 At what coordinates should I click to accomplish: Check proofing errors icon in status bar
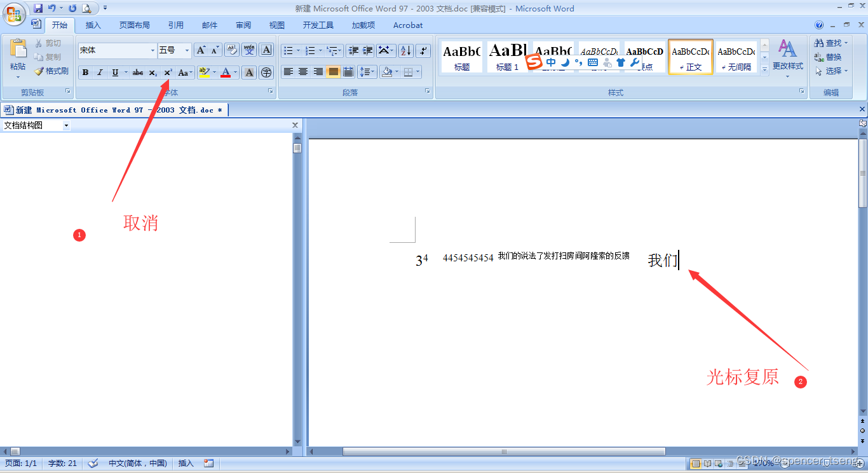point(93,463)
